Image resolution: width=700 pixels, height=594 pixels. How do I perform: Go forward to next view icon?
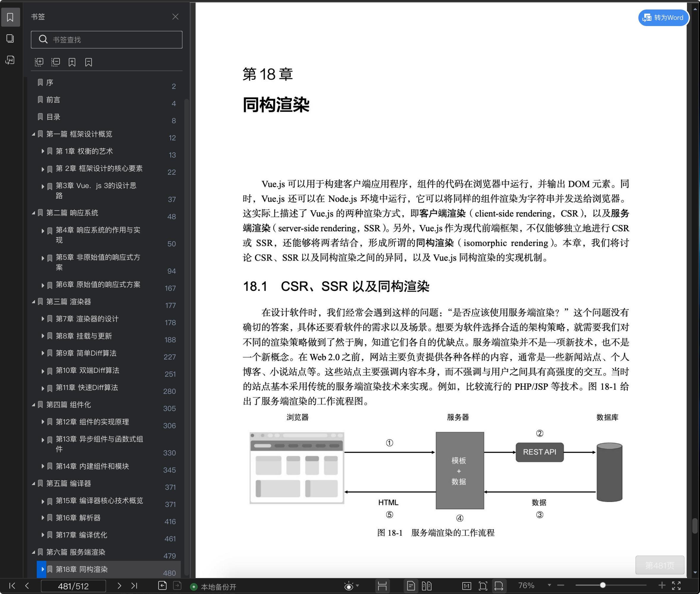click(x=177, y=586)
